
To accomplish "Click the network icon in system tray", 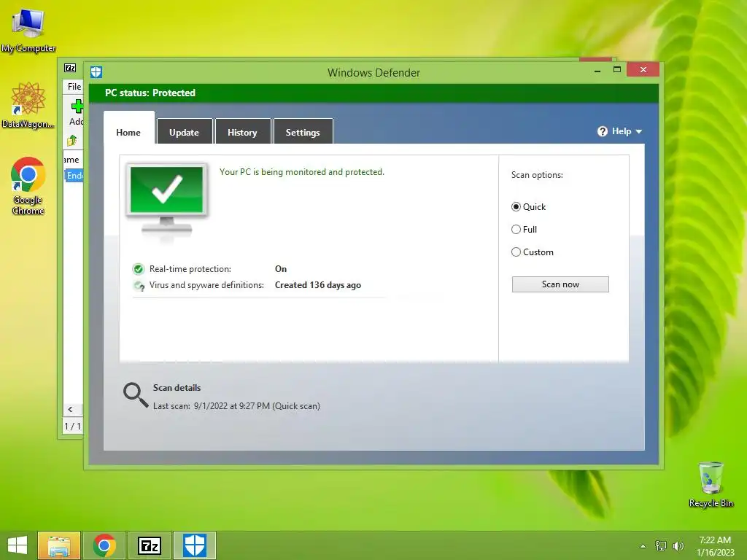I will [660, 545].
